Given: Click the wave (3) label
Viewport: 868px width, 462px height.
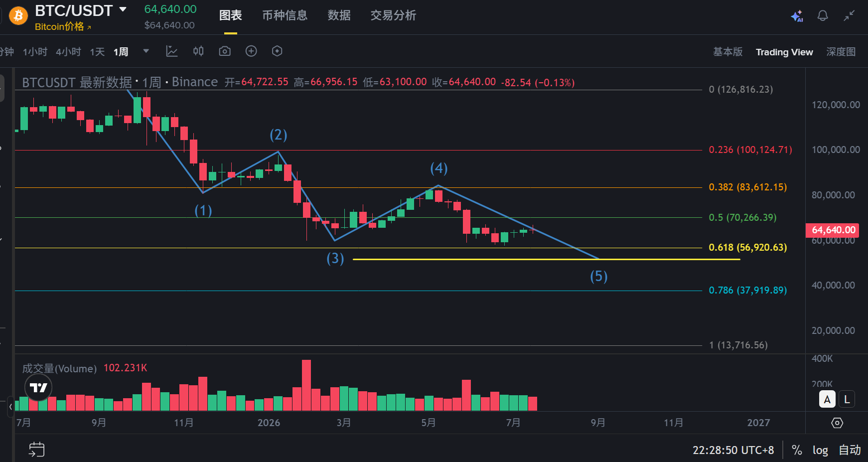Looking at the screenshot, I should click(335, 258).
